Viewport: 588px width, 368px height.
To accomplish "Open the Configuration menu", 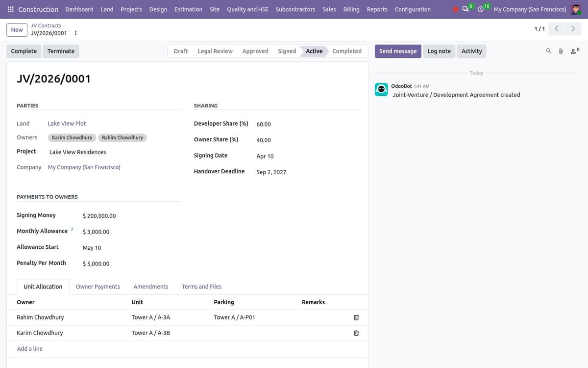I will pyautogui.click(x=413, y=9).
